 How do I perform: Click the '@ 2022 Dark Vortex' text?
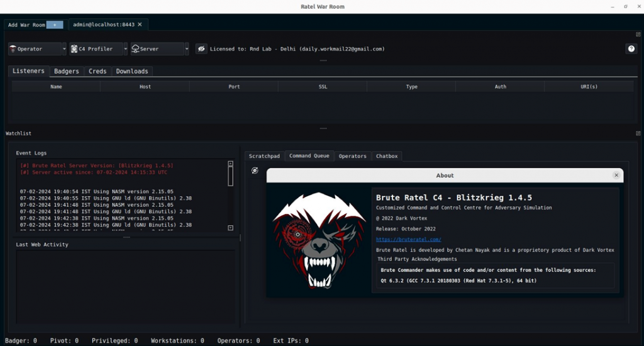[x=401, y=218]
